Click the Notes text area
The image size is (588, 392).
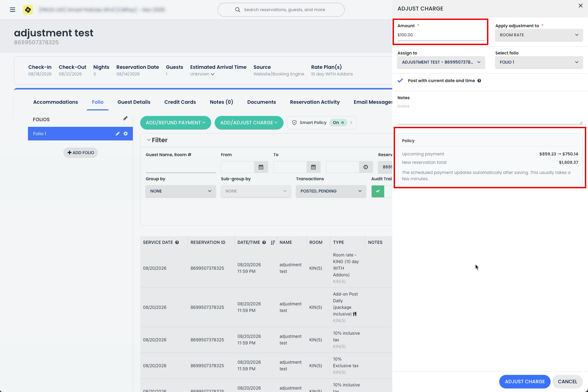pyautogui.click(x=490, y=114)
